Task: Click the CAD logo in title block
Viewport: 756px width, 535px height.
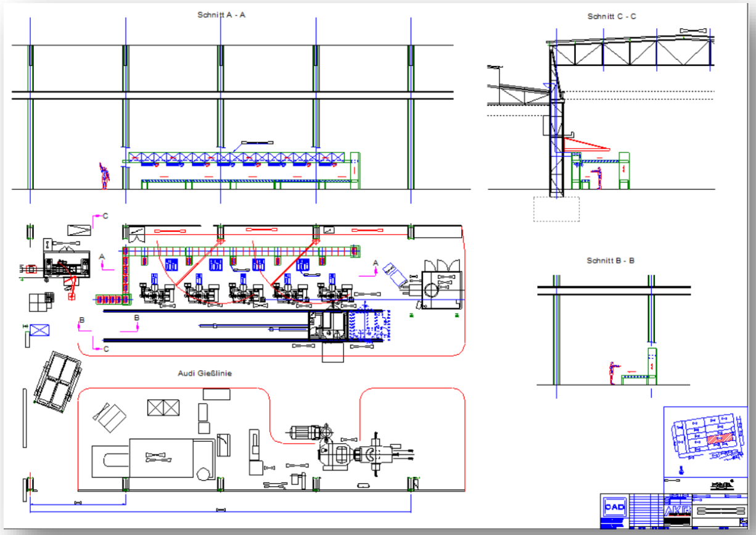Action: coord(615,507)
